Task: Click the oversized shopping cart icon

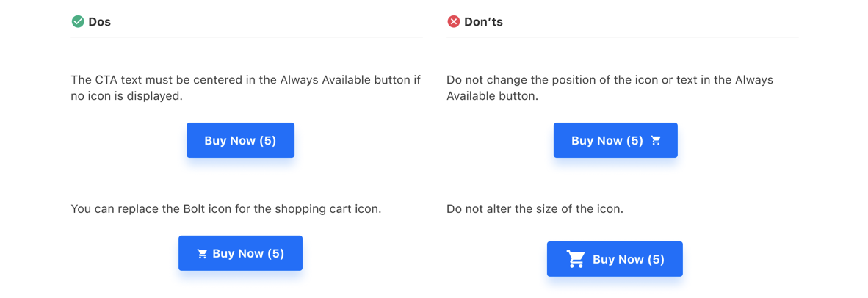Action: (x=576, y=259)
